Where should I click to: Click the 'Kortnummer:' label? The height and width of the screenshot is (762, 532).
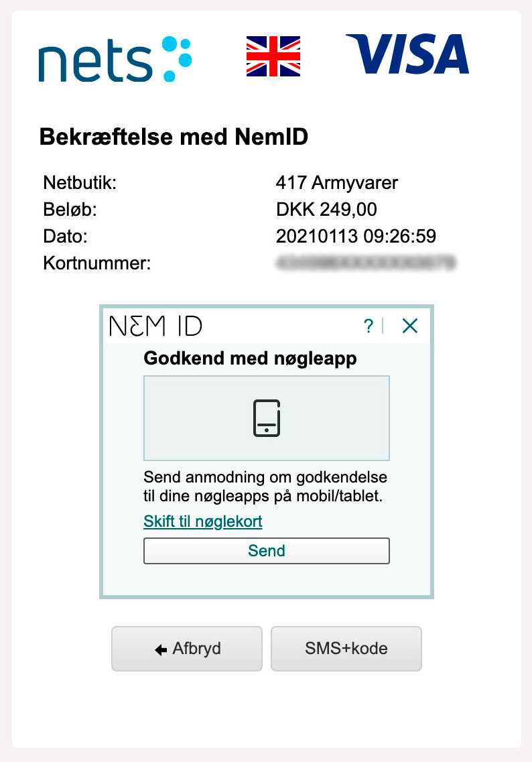[x=97, y=263]
